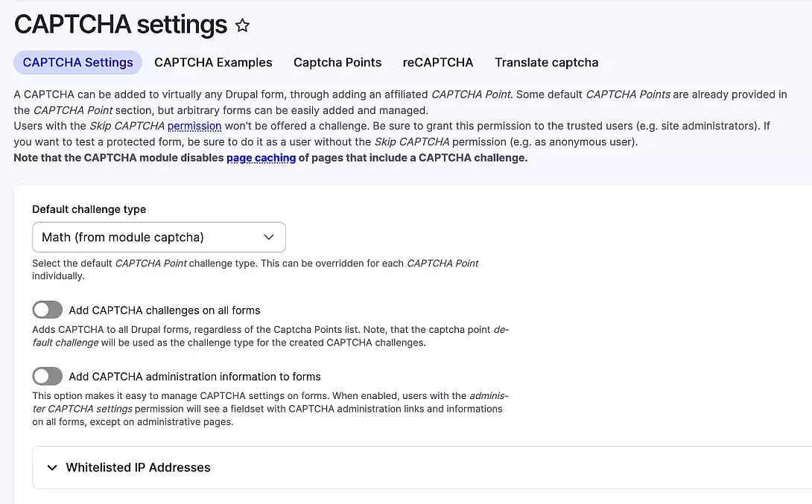This screenshot has width=812, height=504.
Task: Click the "CAPTCHA settings" page heading
Action: (120, 25)
